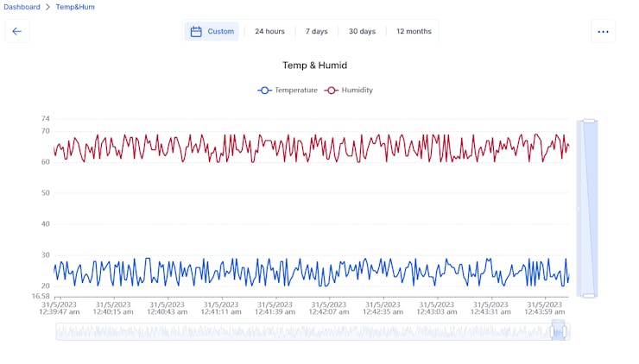Click the vertical zoom slider's blue body
This screenshot has height=364, width=639.
(588, 207)
